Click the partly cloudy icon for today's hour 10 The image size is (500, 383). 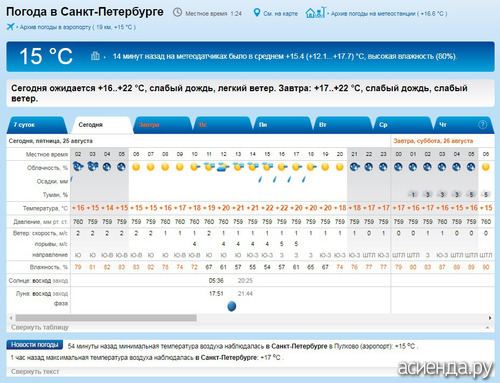click(195, 167)
